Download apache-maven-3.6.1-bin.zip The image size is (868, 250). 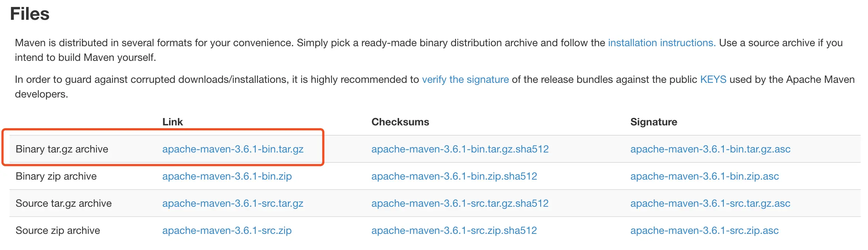[227, 176]
